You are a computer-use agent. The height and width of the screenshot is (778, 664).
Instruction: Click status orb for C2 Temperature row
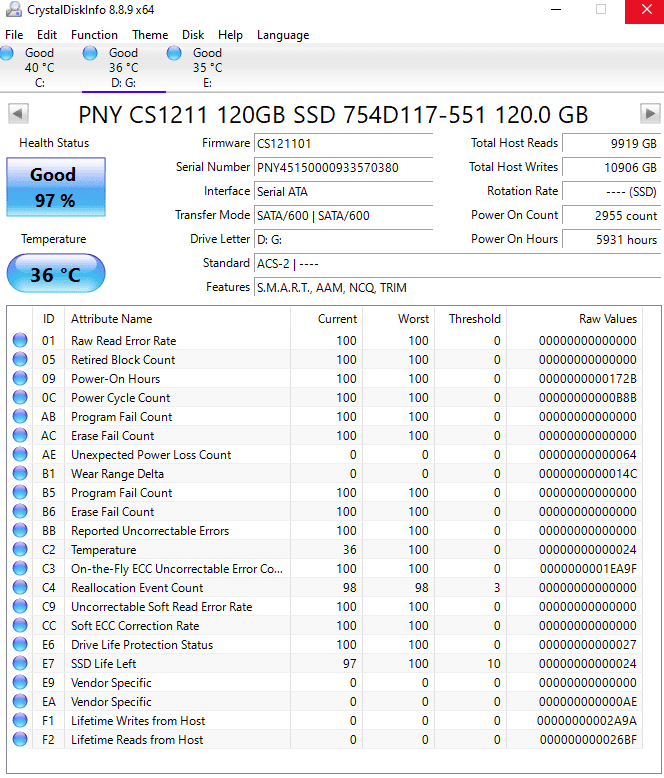pos(20,549)
